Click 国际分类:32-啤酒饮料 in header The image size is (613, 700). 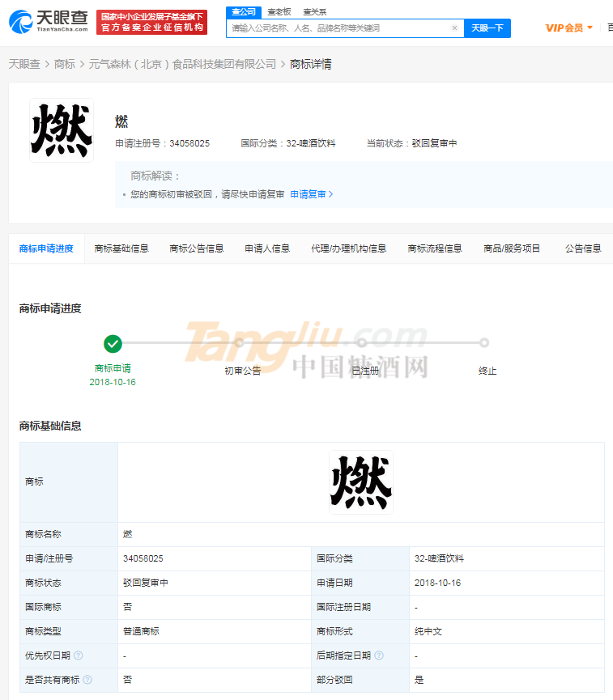tap(288, 143)
